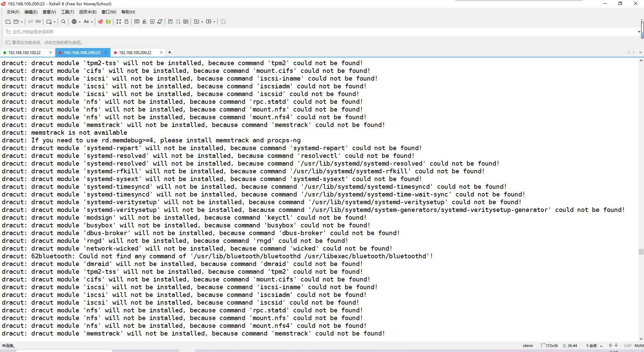Add a new tab with plus button
The height and width of the screenshot is (352, 644).
[170, 52]
